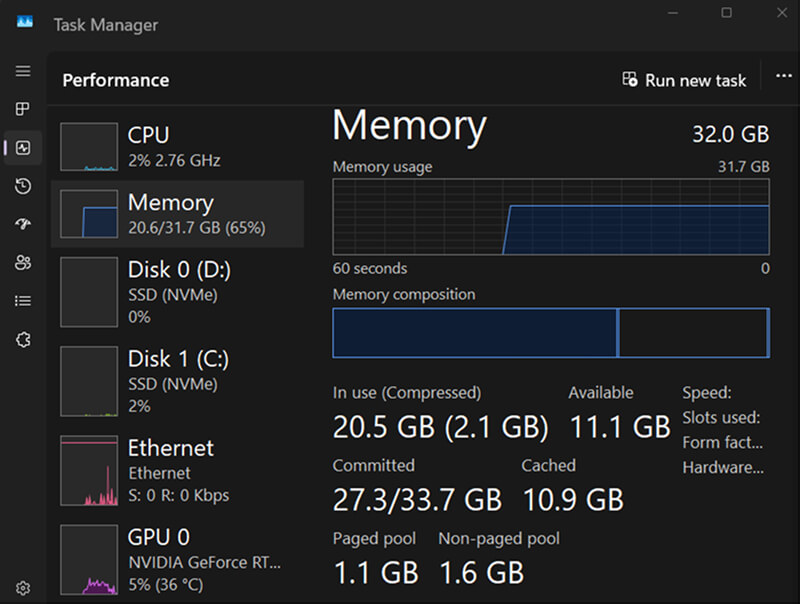Open the Services page

click(23, 339)
